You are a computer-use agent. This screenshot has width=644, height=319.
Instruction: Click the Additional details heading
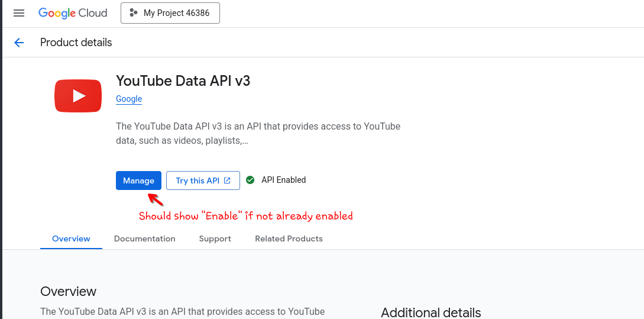pyautogui.click(x=431, y=312)
